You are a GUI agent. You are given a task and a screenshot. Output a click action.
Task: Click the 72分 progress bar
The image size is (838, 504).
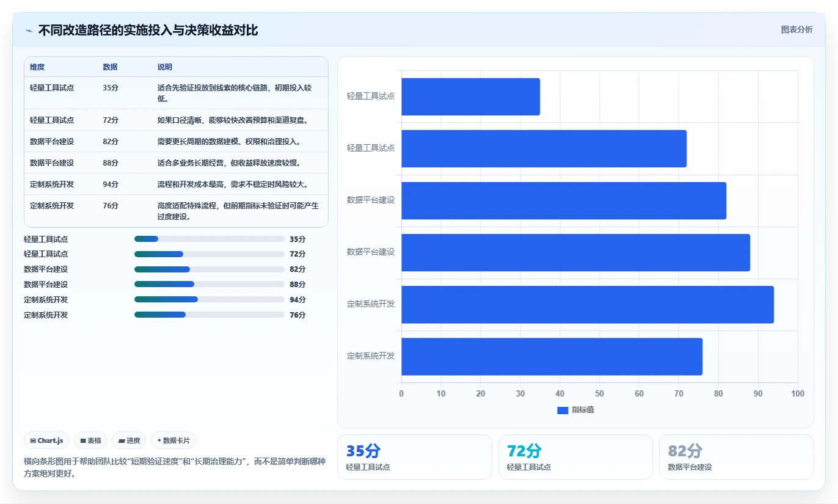[x=209, y=254]
